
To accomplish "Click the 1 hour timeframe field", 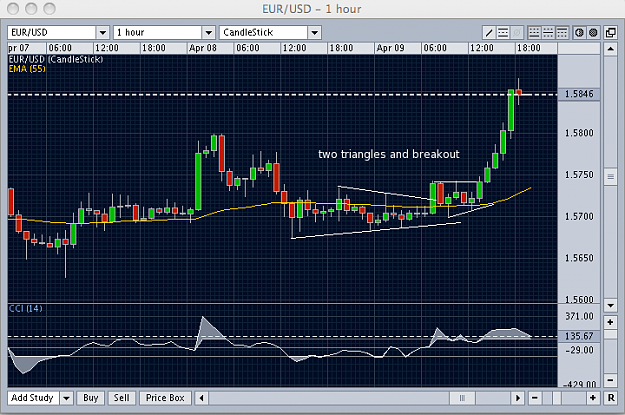I will pos(158,32).
